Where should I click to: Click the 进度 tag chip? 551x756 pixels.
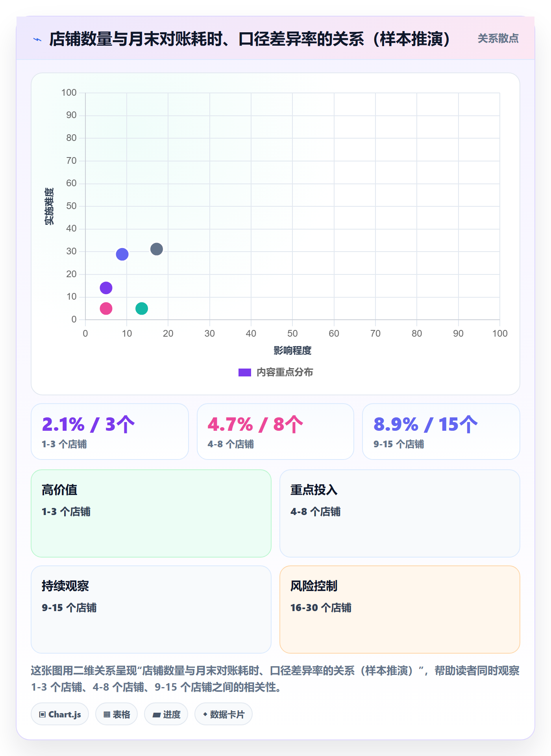tap(166, 714)
